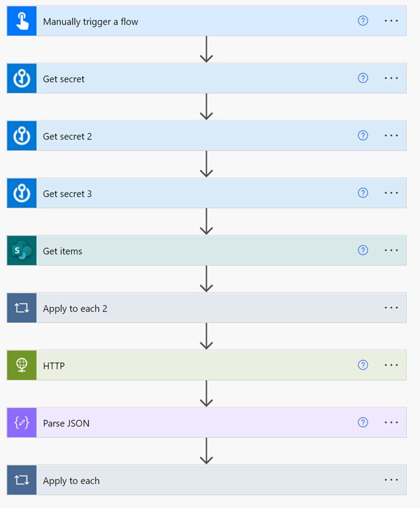This screenshot has height=508, width=420.
Task: Select the Get secret 3 step title
Action: (x=67, y=194)
